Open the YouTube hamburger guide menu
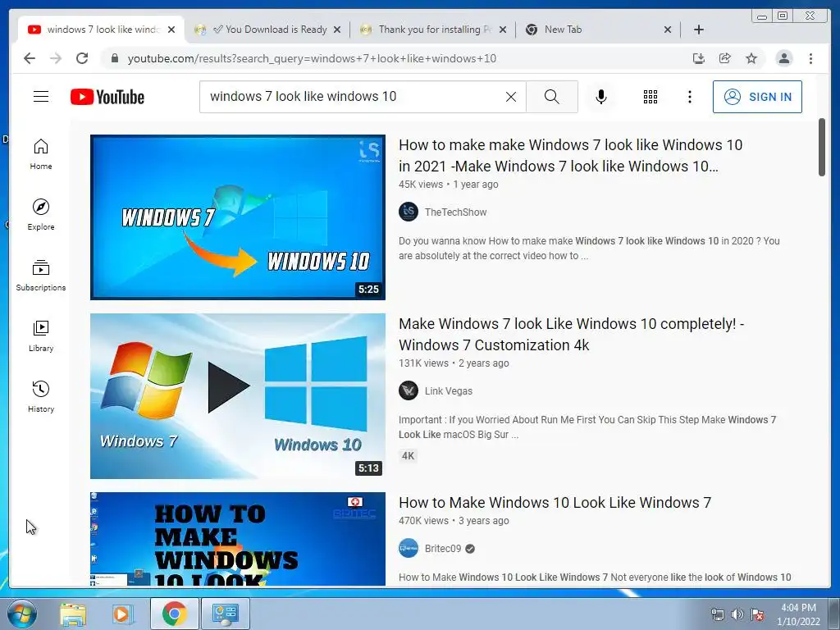840x630 pixels. pyautogui.click(x=41, y=97)
